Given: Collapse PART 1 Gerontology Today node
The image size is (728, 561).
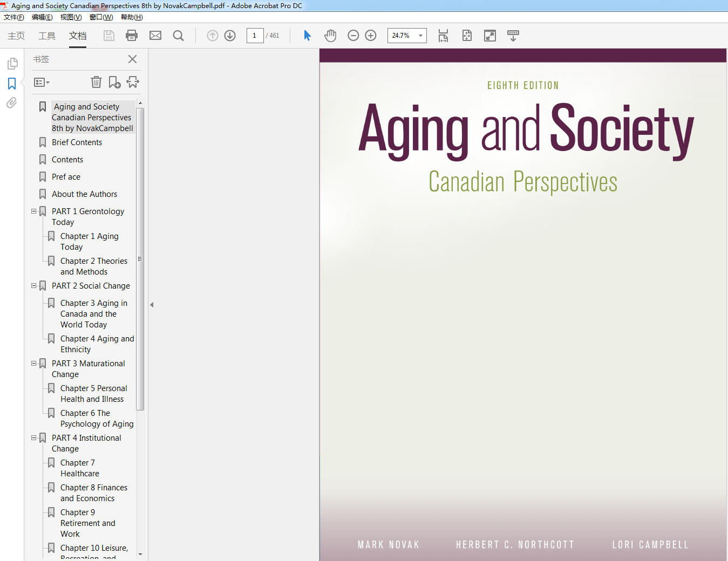Looking at the screenshot, I should click(34, 211).
